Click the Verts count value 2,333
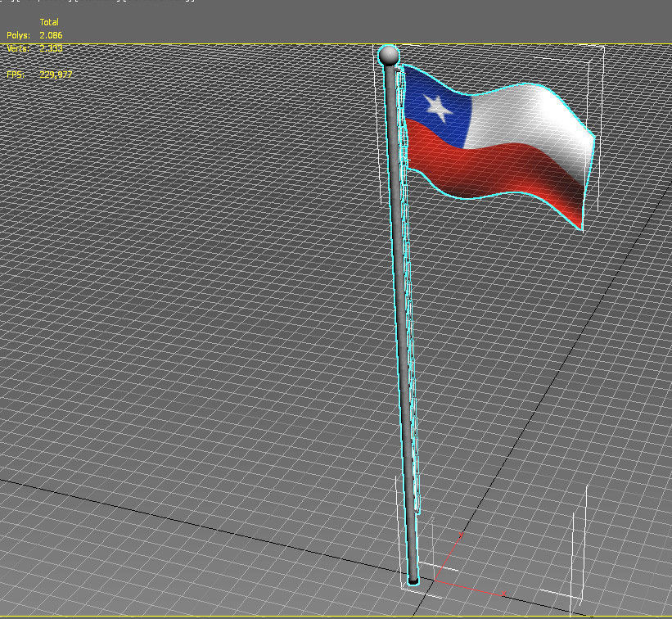Image resolution: width=672 pixels, height=619 pixels. 51,48
